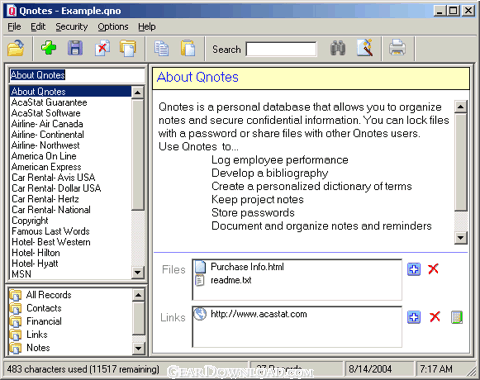Click note text scroll up arrow

461,107
